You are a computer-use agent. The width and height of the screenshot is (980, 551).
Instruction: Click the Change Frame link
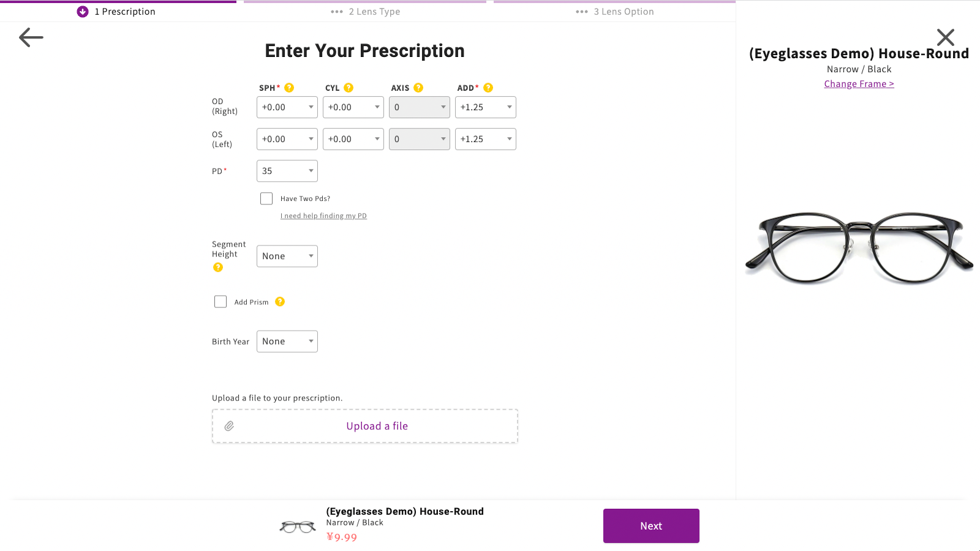(x=859, y=83)
